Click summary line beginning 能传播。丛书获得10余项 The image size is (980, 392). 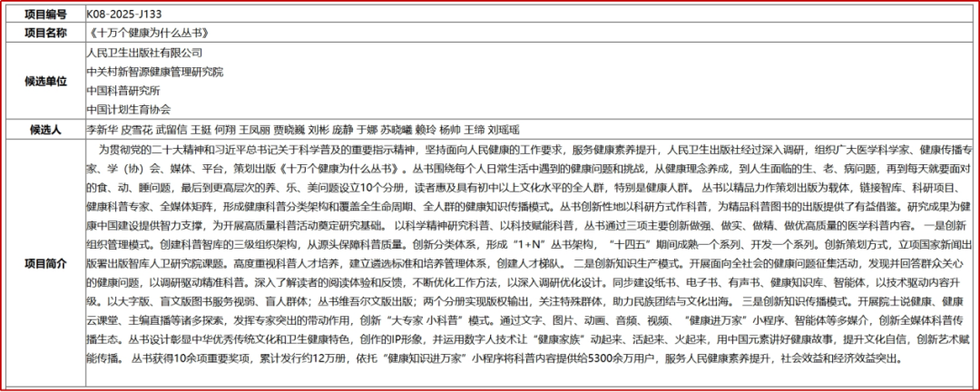[x=495, y=358]
